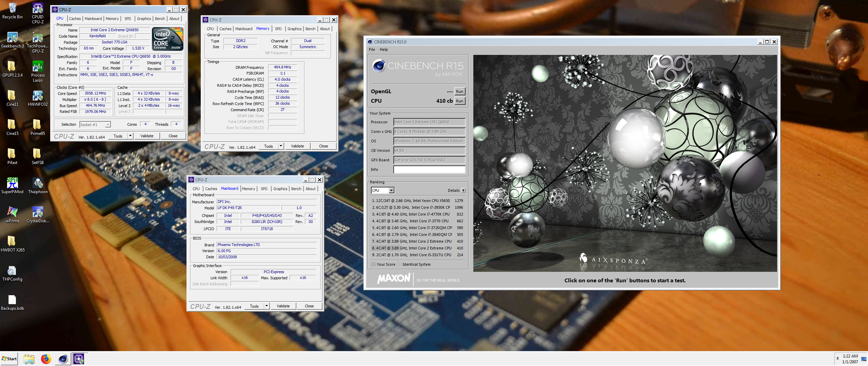Open Bench tab in the Memory CPU-Z window
The image size is (868, 366).
310,29
